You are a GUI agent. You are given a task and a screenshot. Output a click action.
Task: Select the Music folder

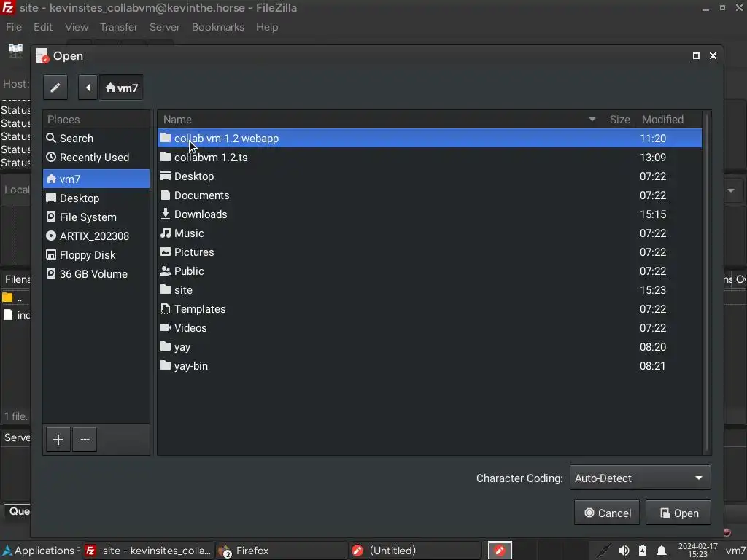(x=429, y=233)
